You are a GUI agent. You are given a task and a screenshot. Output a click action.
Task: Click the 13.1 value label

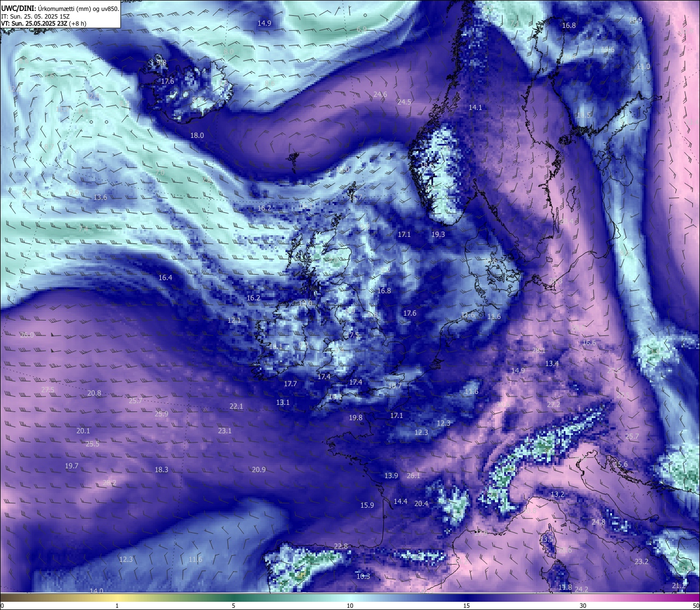click(283, 402)
